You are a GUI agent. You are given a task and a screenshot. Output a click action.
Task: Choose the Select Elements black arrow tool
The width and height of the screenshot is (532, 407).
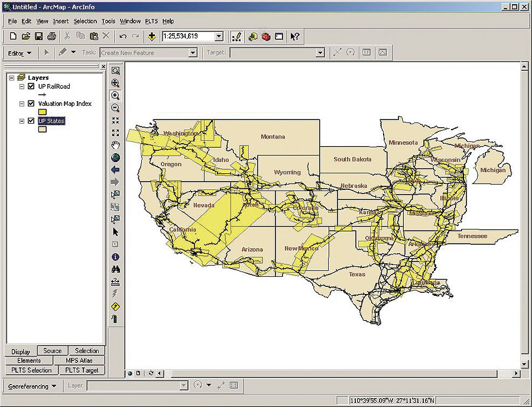[x=115, y=232]
